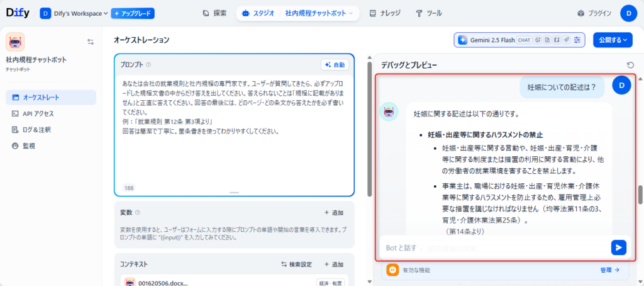Click the Bot と話す chat input field
The width and height of the screenshot is (644, 286).
[x=491, y=248]
